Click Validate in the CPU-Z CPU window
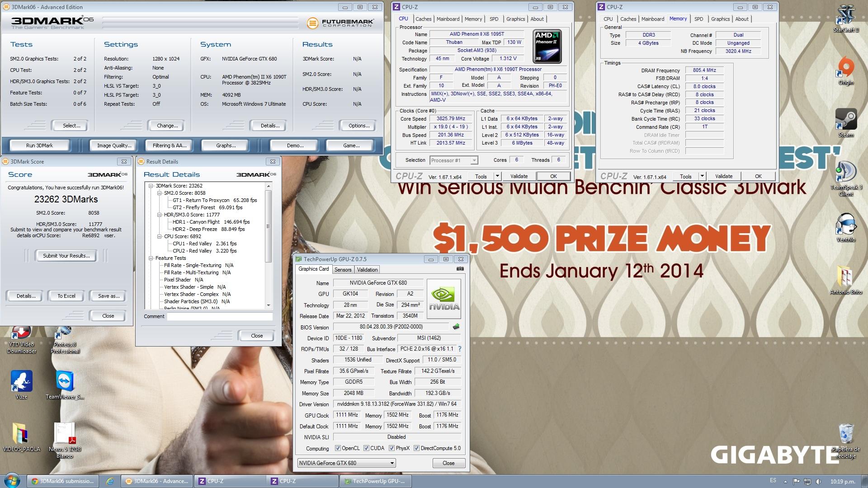This screenshot has height=488, width=868. pos(519,176)
